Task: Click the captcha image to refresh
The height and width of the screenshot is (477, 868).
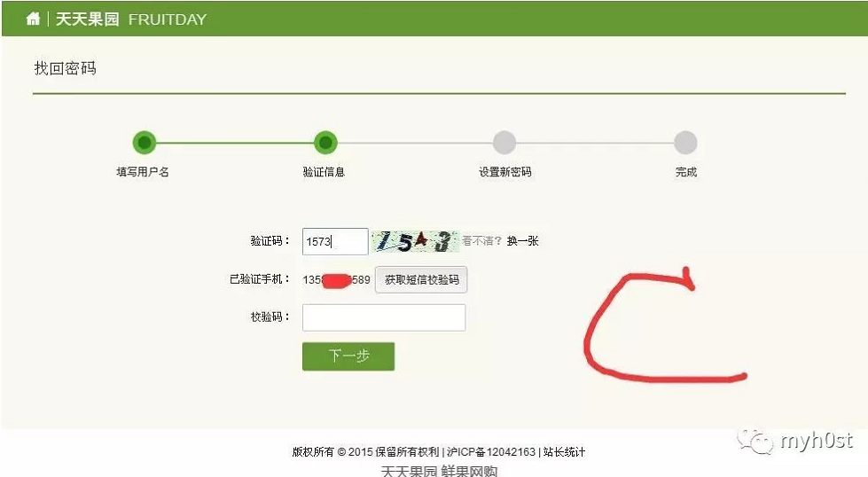Action: [x=415, y=241]
